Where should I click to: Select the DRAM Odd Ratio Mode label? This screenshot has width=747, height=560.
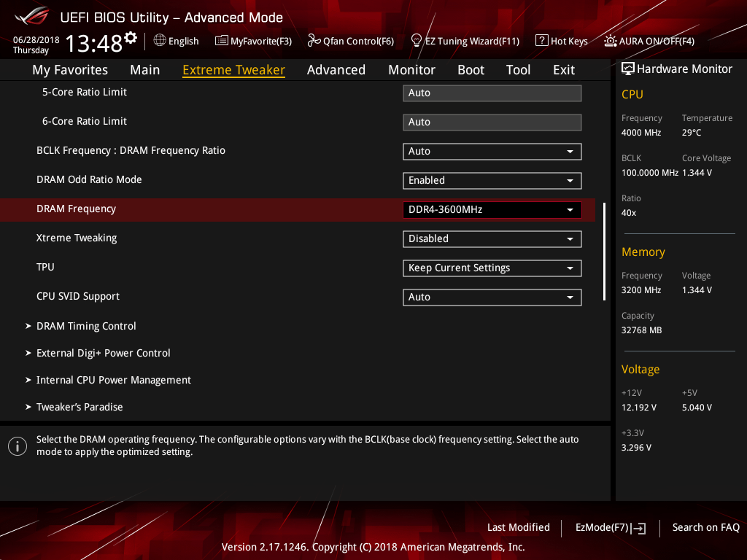click(x=89, y=180)
